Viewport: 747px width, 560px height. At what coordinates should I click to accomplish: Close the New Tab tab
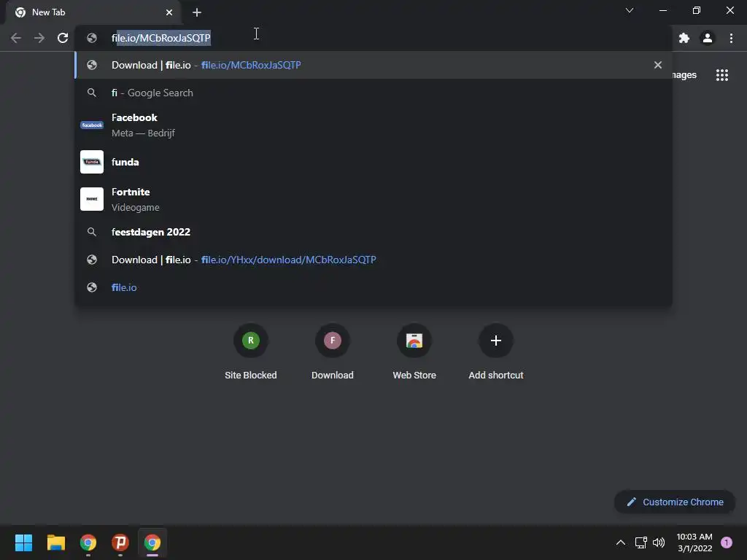[169, 12]
